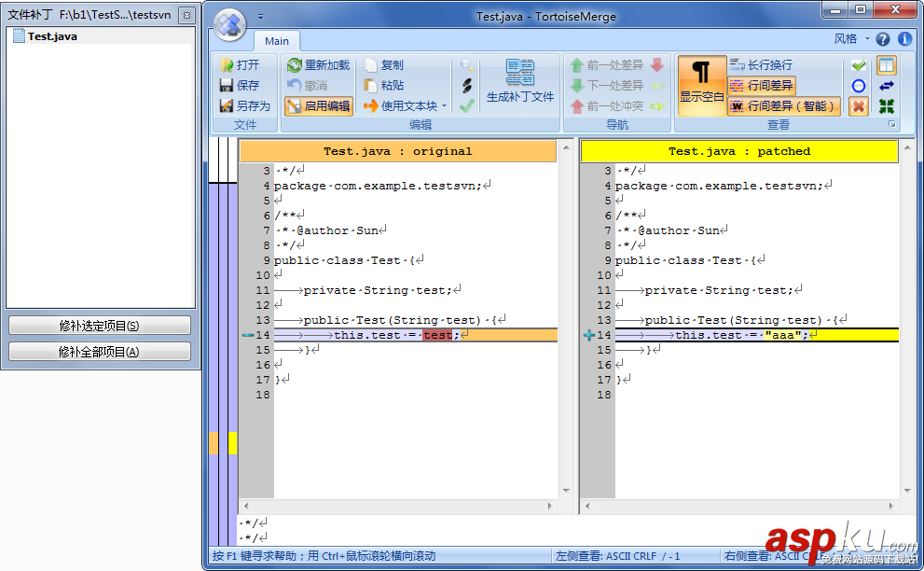Click patched pane horizontal scroll left arrow
Image resolution: width=924 pixels, height=571 pixels.
586,506
